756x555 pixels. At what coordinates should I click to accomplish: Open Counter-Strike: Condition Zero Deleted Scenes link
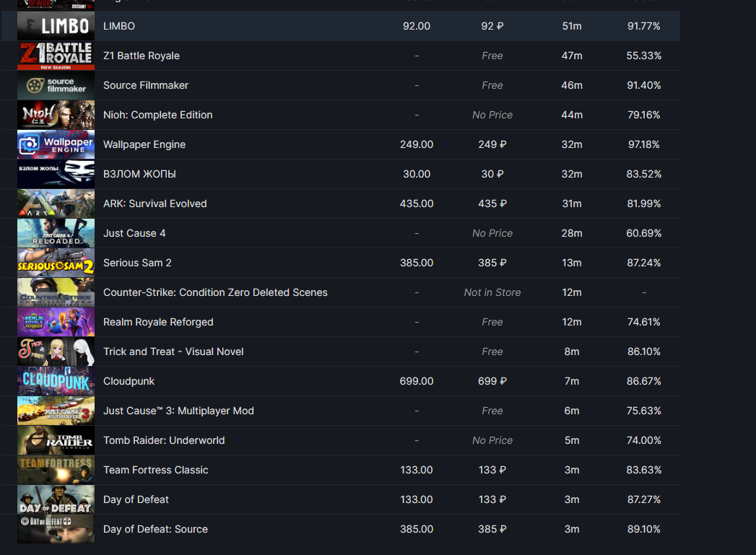[x=215, y=292]
